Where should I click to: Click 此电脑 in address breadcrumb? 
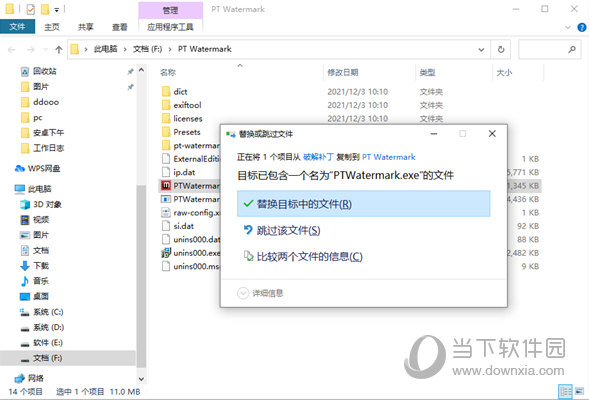tap(106, 49)
